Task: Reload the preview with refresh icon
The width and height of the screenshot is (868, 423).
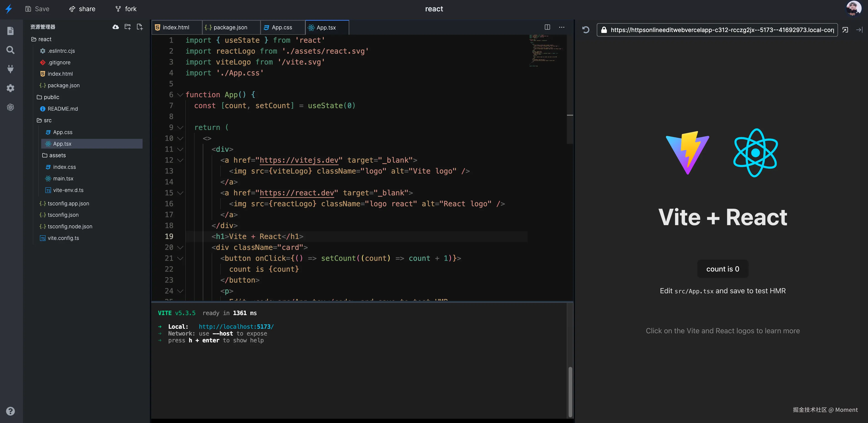Action: [586, 30]
